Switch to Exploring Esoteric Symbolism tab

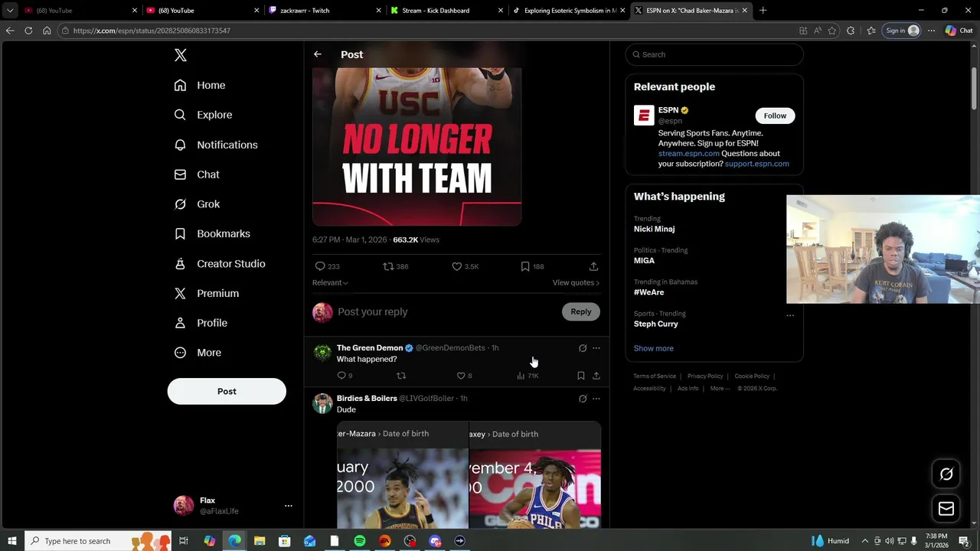570,11
